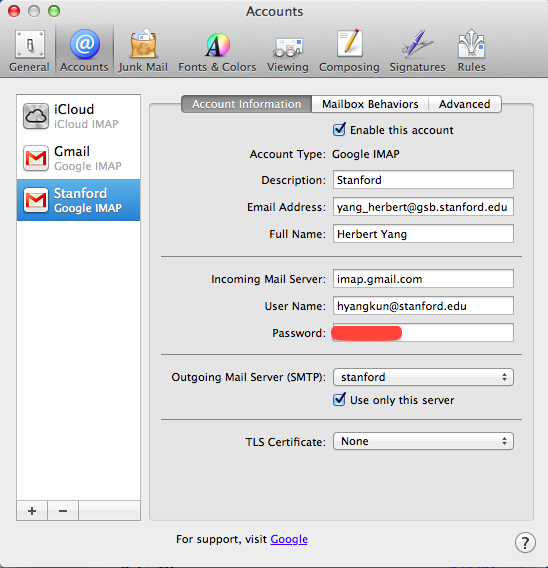The image size is (548, 568).
Task: Click the help question mark button
Action: (x=525, y=543)
